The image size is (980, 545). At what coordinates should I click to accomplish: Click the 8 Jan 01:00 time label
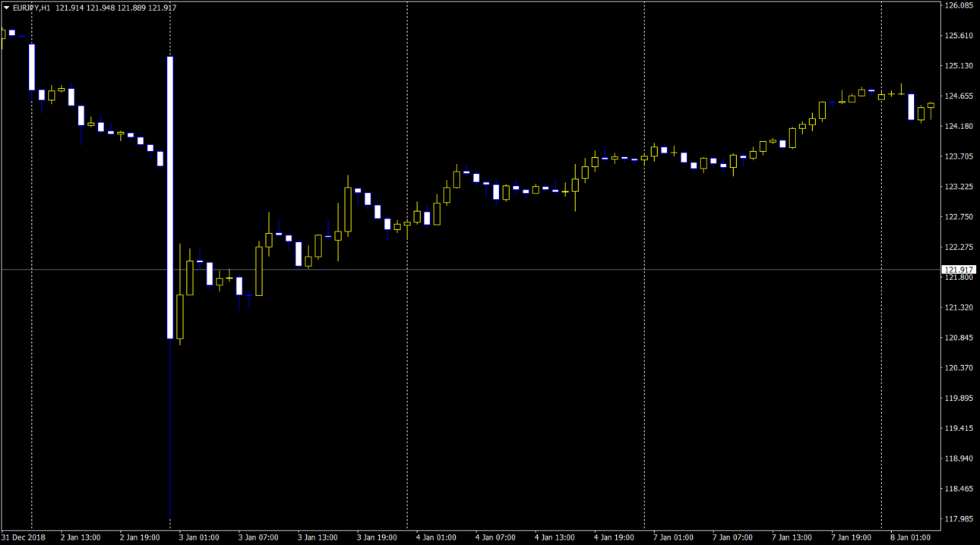[910, 537]
